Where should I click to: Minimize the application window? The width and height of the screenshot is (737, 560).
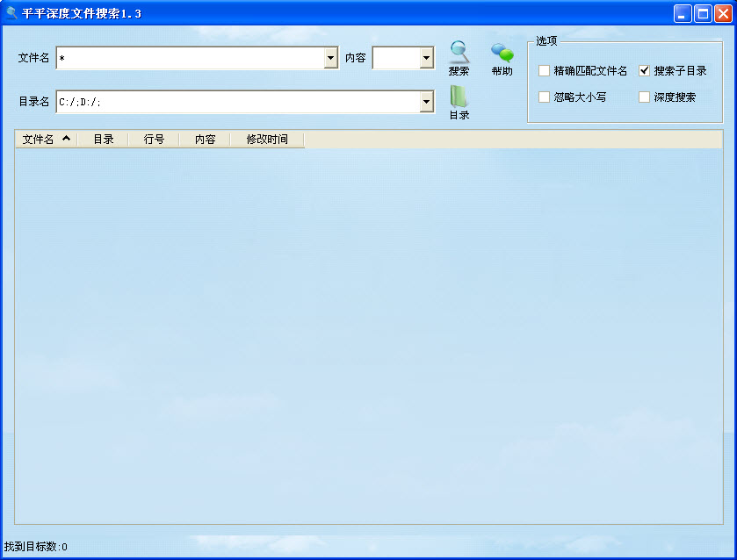683,14
